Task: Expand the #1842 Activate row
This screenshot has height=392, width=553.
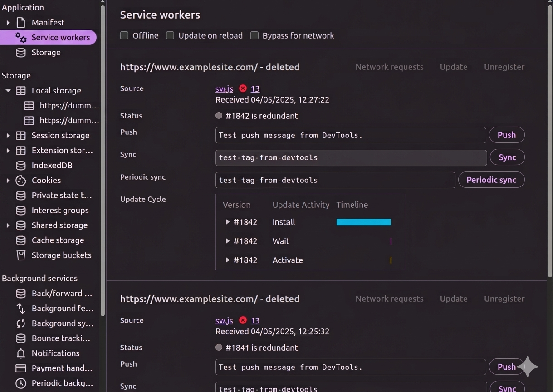Action: tap(227, 260)
